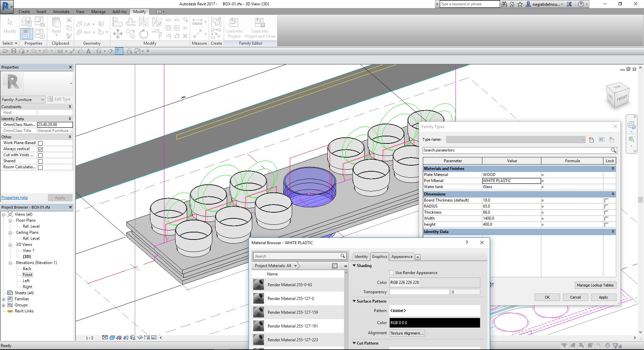
Task: Select the Copy tool icon
Action: (131, 34)
